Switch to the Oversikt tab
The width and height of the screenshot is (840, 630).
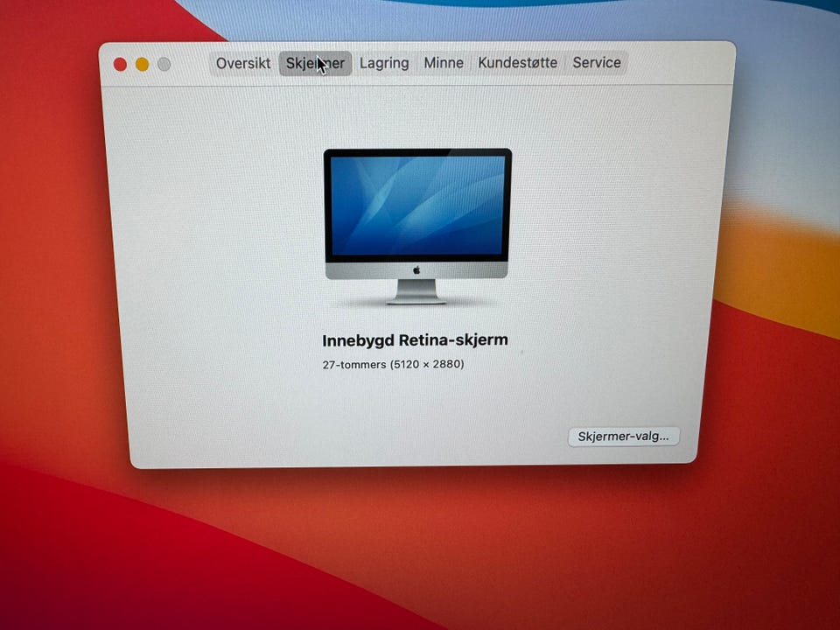[x=243, y=63]
